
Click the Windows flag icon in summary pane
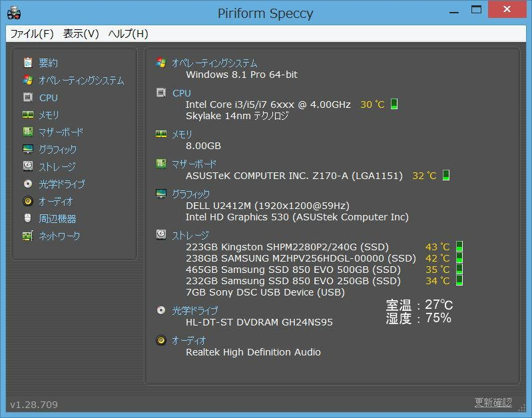pyautogui.click(x=161, y=63)
